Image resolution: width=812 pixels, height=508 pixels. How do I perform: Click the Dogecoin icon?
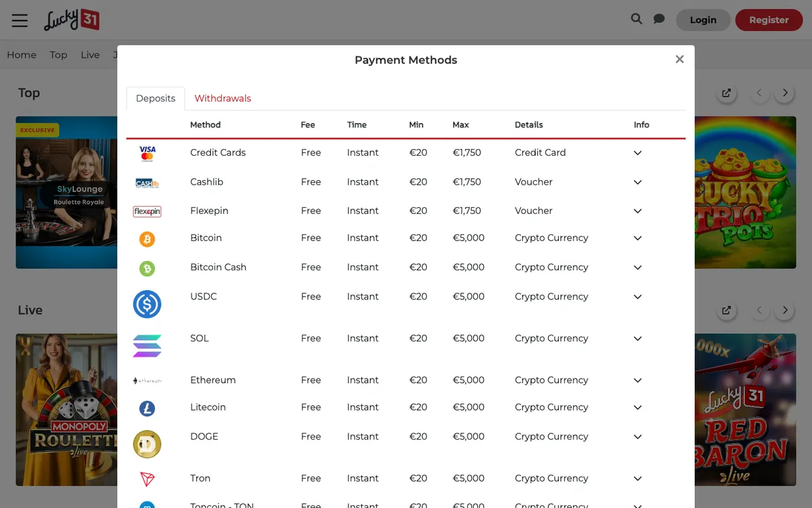tap(147, 444)
